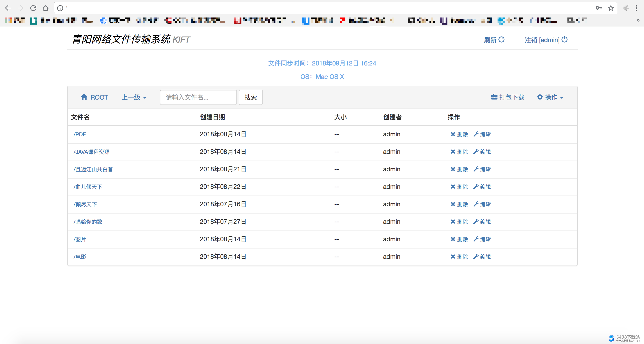The width and height of the screenshot is (644, 344).
Task: Click the delete X icon on the /PDF row
Action: point(453,134)
